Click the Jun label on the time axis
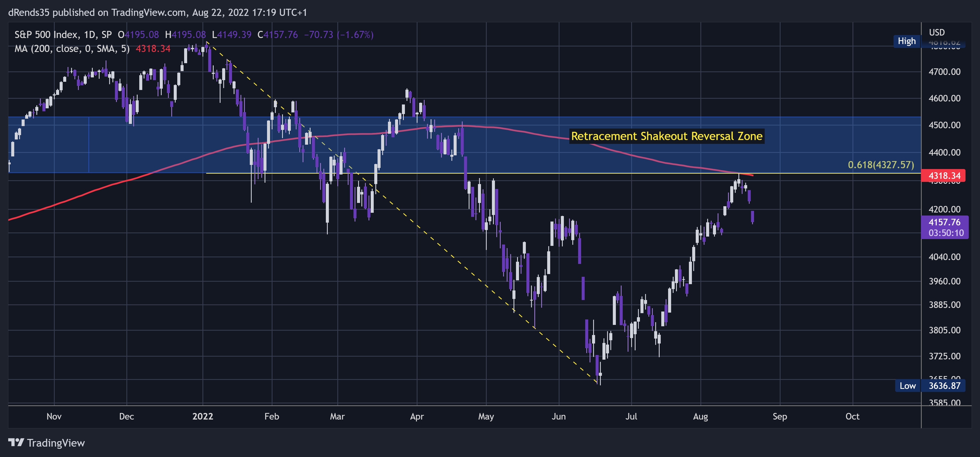The width and height of the screenshot is (980, 457). coord(558,416)
